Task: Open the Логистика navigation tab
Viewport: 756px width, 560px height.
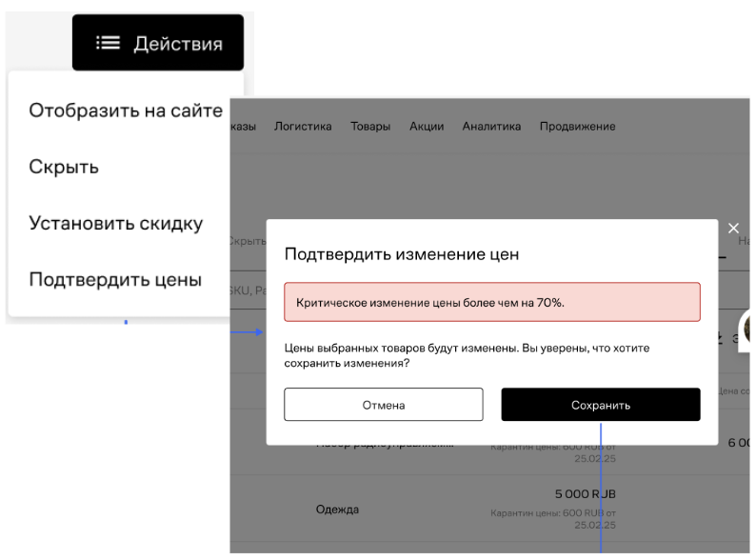Action: 302,127
